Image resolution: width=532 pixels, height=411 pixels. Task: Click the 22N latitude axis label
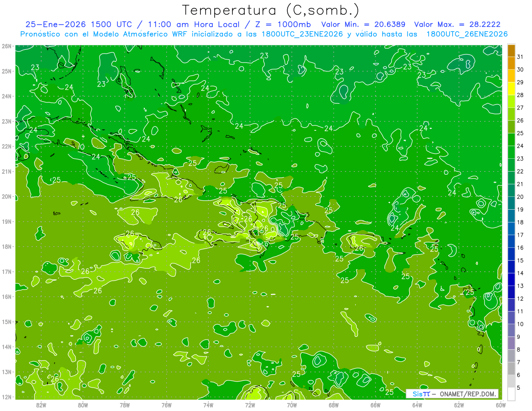pyautogui.click(x=7, y=146)
